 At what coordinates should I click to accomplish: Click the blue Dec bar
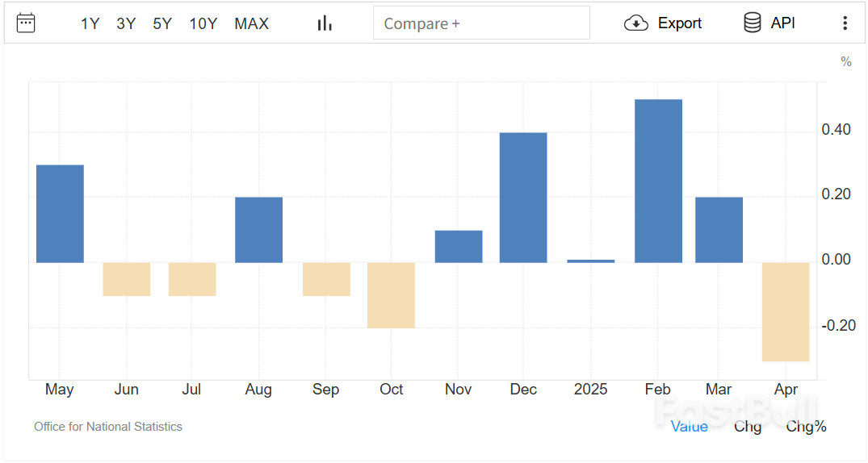click(523, 198)
